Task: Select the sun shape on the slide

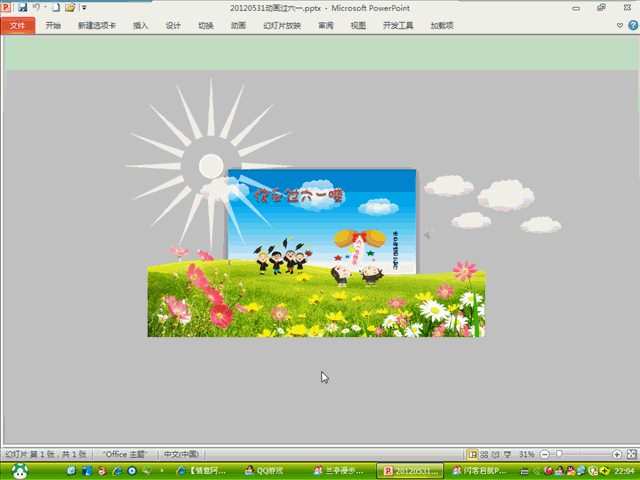Action: (x=209, y=167)
